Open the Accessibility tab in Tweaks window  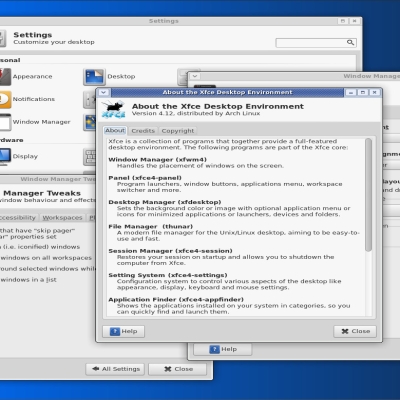tap(18, 218)
